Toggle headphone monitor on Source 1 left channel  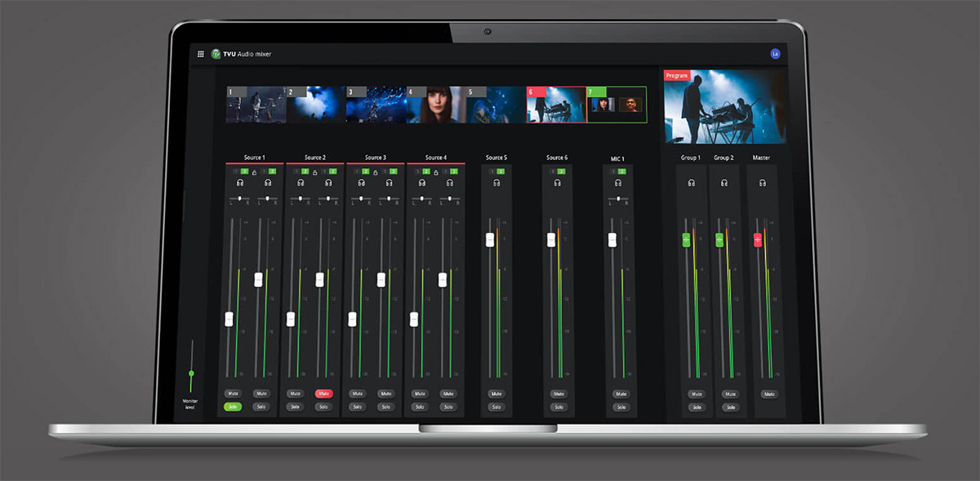pos(239,183)
